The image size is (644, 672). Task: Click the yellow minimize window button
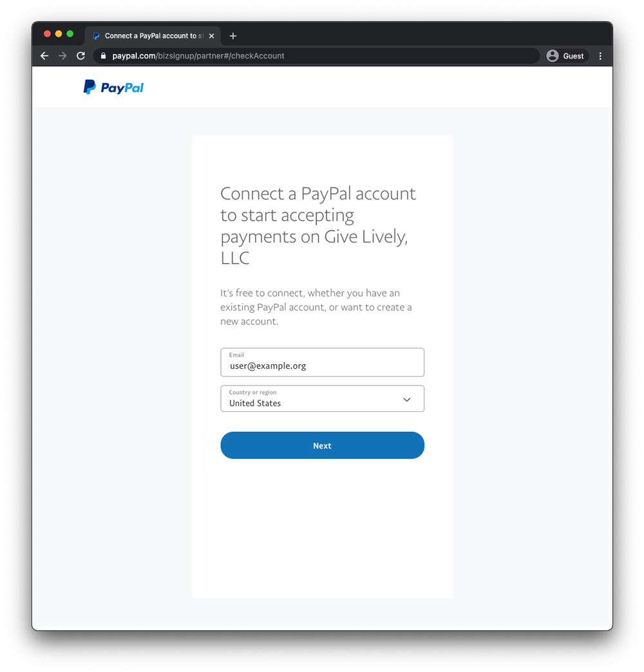[x=59, y=34]
